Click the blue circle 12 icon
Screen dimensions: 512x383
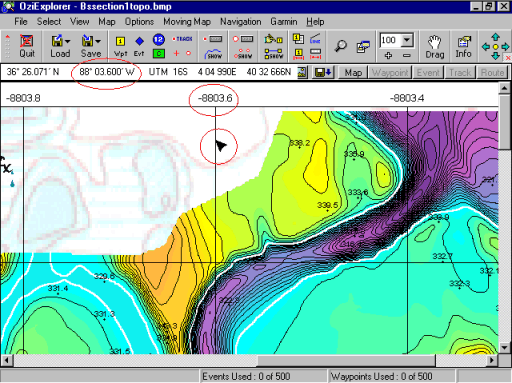coord(159,40)
